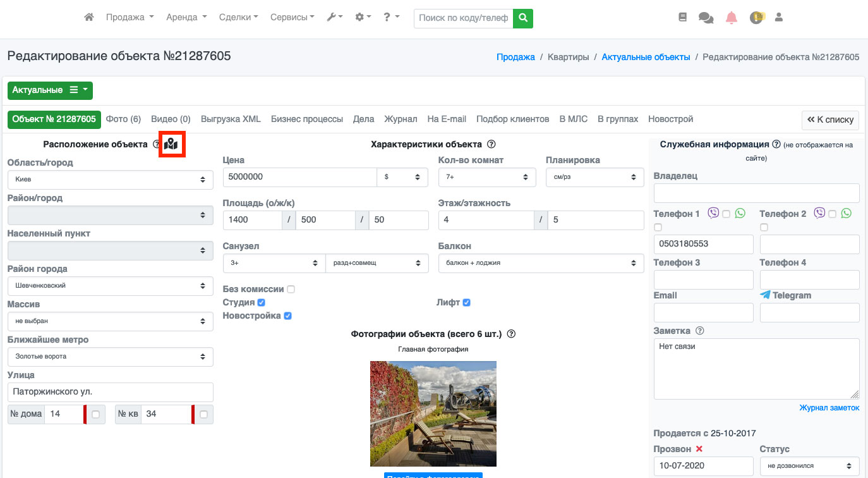Open the notifications bell icon
Image resolution: width=868 pixels, height=478 pixels.
(731, 18)
